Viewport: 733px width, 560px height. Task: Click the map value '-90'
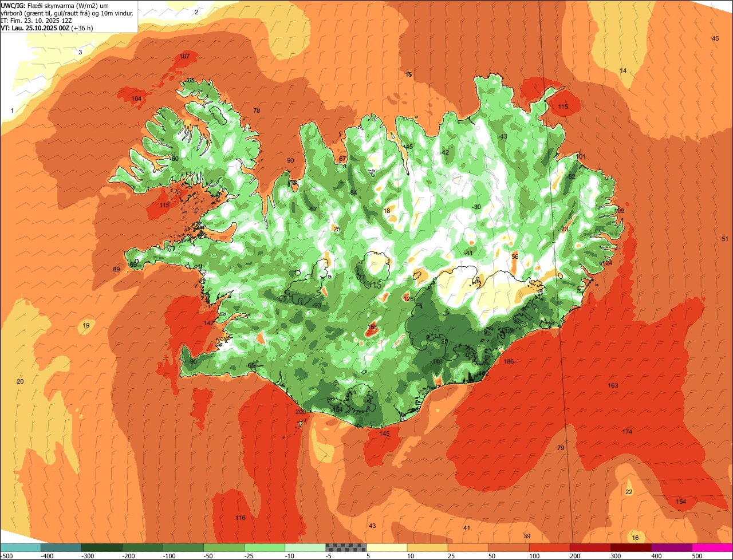(x=192, y=361)
